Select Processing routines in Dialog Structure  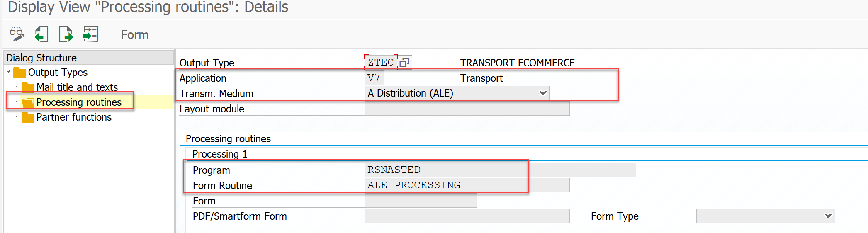79,102
